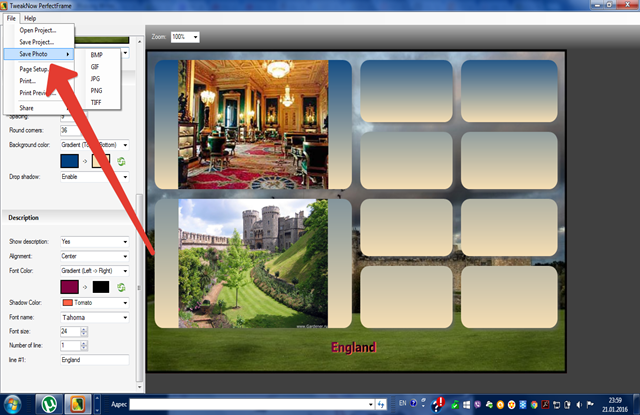Open the uTorrent taskbar icon
Viewport: 640px width, 415px height.
pos(47,404)
